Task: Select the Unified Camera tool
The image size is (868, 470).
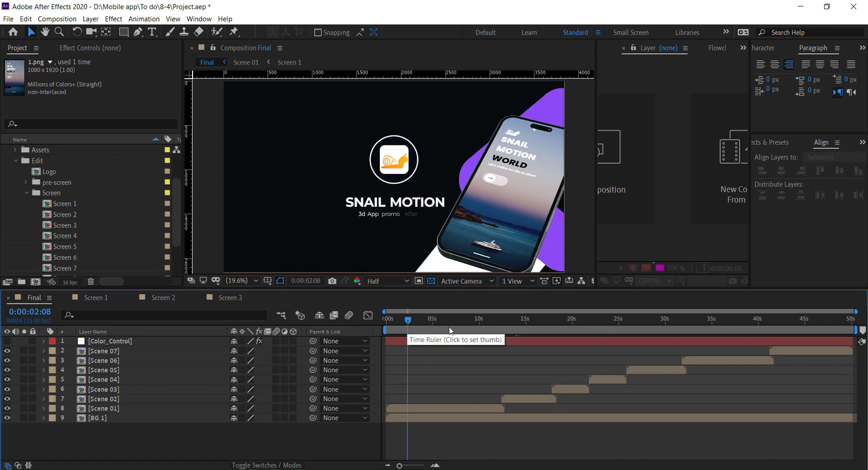Action: point(91,32)
